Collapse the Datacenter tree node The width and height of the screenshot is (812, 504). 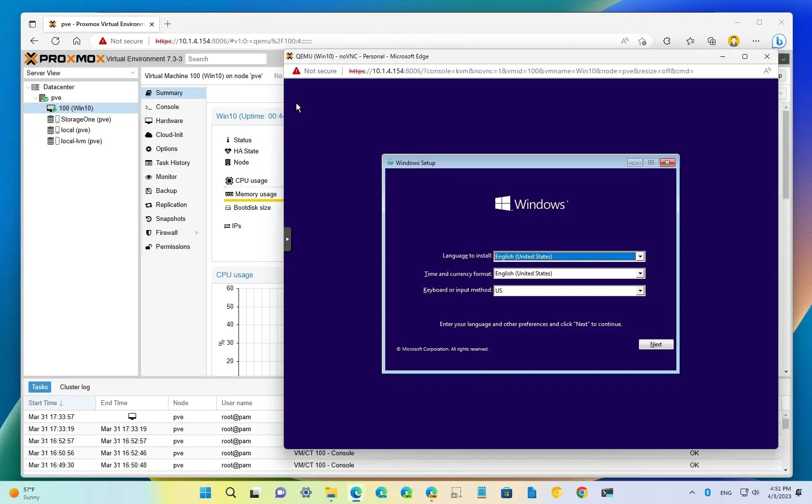pyautogui.click(x=29, y=87)
